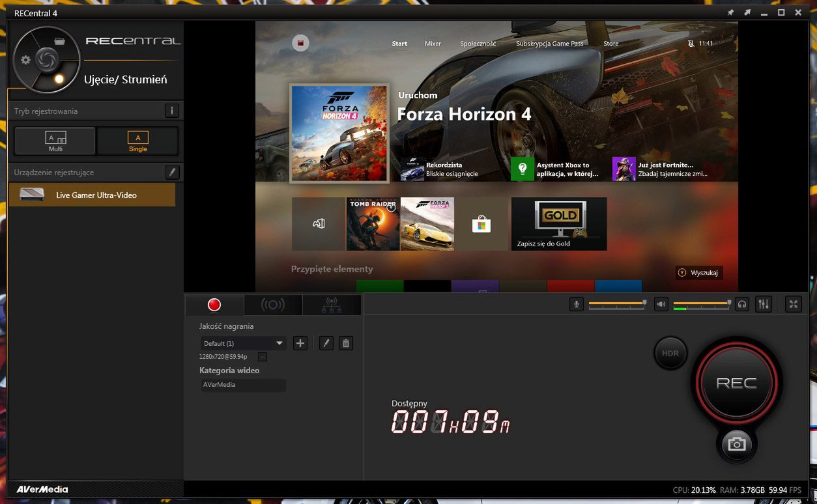Open the Microsoft Store tile
This screenshot has width=817, height=504.
pyautogui.click(x=481, y=224)
